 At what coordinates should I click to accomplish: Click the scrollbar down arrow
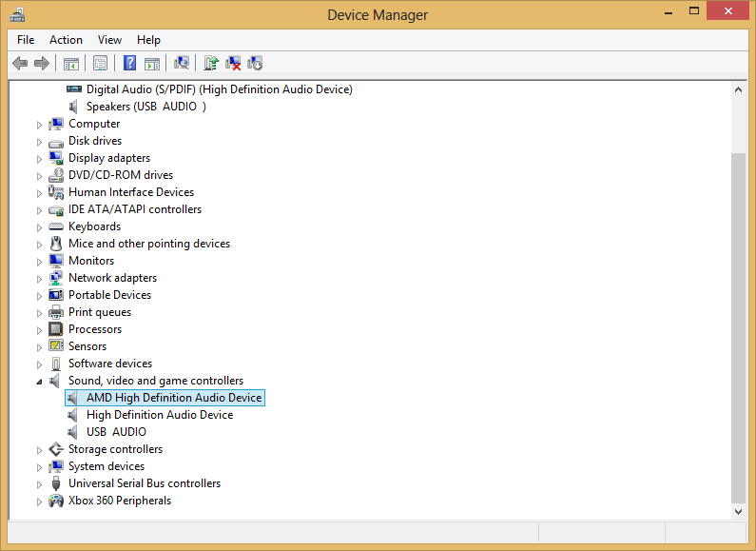pos(738,511)
